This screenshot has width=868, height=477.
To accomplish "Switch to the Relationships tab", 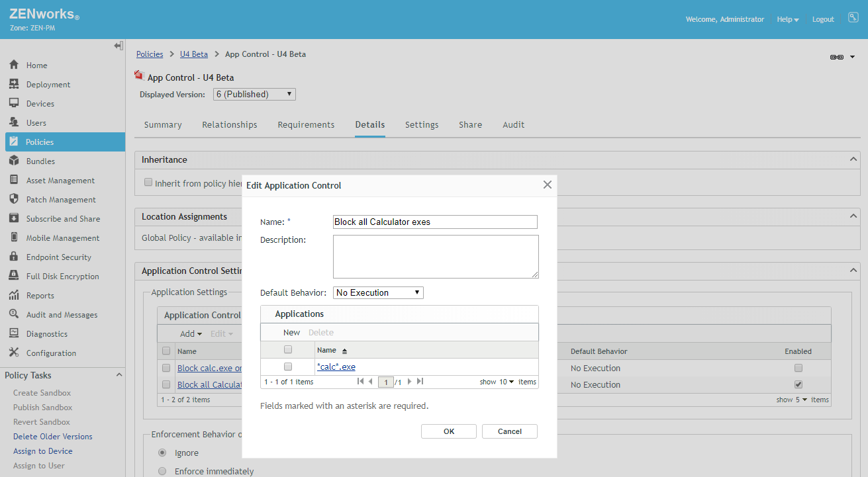I will click(230, 124).
